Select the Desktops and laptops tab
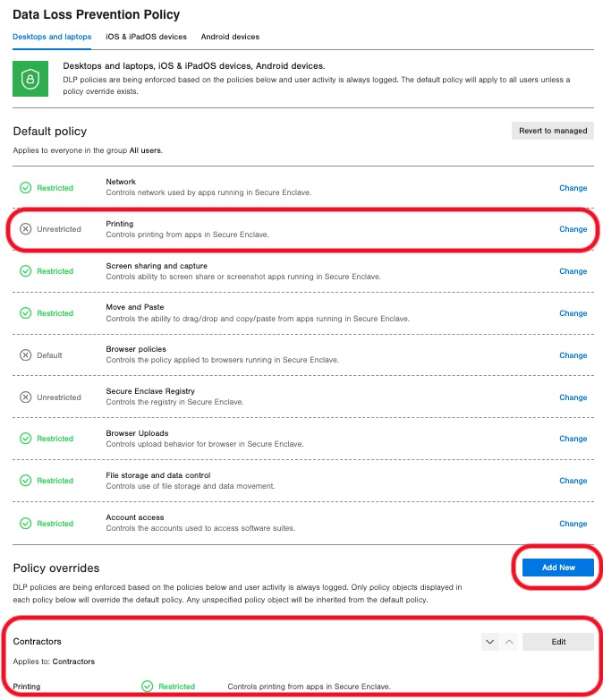The width and height of the screenshot is (603, 700). pyautogui.click(x=52, y=37)
